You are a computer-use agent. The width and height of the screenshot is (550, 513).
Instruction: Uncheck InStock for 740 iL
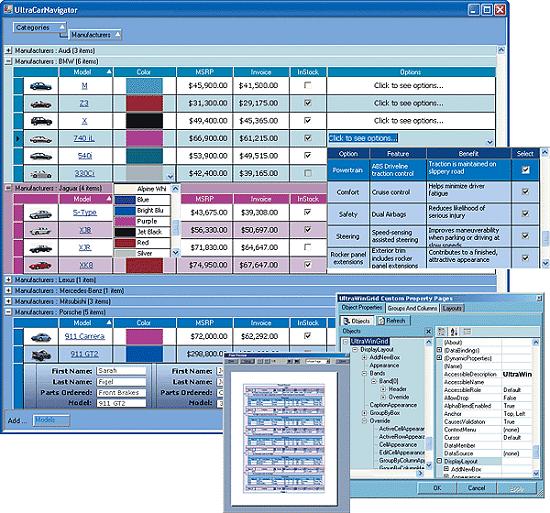coord(308,138)
